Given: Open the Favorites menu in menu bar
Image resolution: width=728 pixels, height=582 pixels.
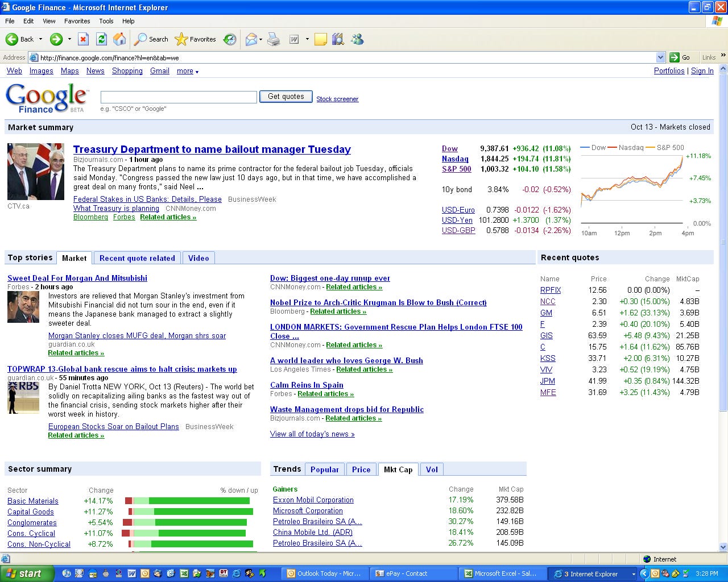Looking at the screenshot, I should click(77, 21).
